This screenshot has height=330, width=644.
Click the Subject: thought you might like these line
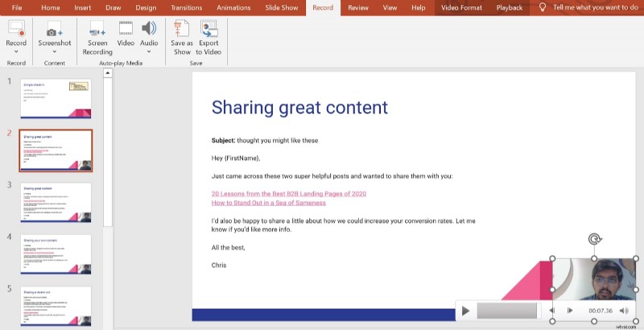point(265,140)
